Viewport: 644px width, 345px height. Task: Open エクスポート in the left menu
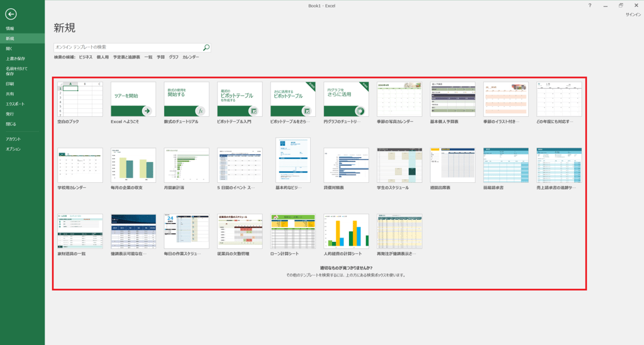[x=15, y=104]
